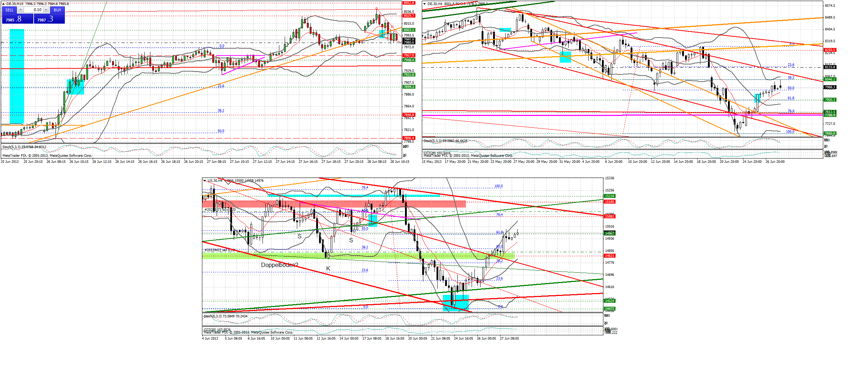
Task: Click the buy price tile showing 7987.3
Action: click(x=49, y=19)
